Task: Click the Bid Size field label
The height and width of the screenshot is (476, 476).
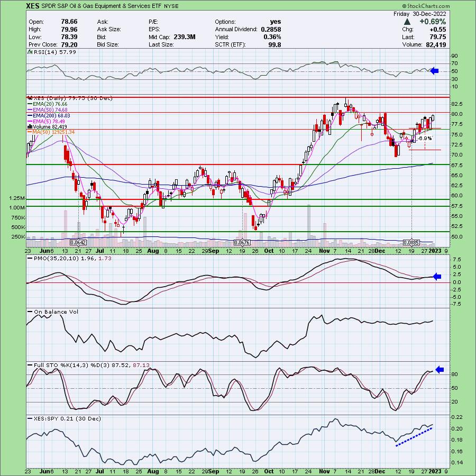Action: coord(107,44)
